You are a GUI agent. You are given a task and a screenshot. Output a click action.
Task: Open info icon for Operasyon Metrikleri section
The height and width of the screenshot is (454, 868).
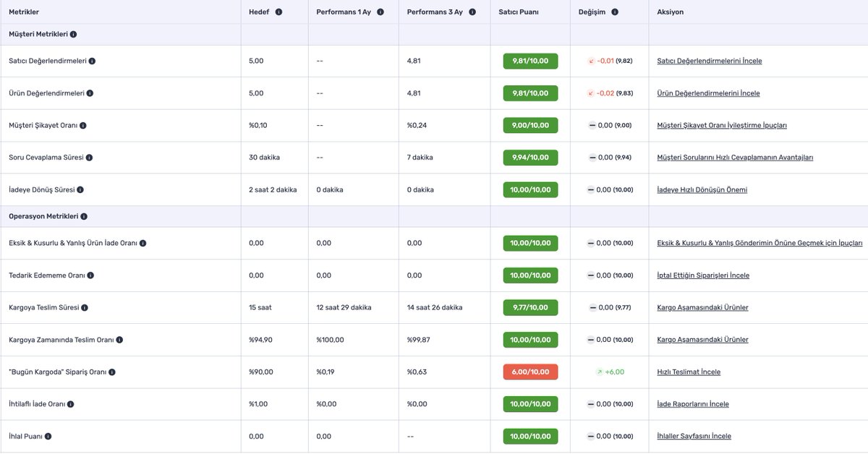84,217
